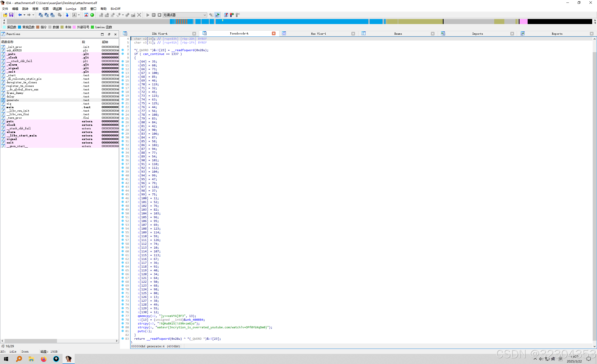Click the red warning triangle icon
The width and height of the screenshot is (597, 364).
[x=86, y=15]
